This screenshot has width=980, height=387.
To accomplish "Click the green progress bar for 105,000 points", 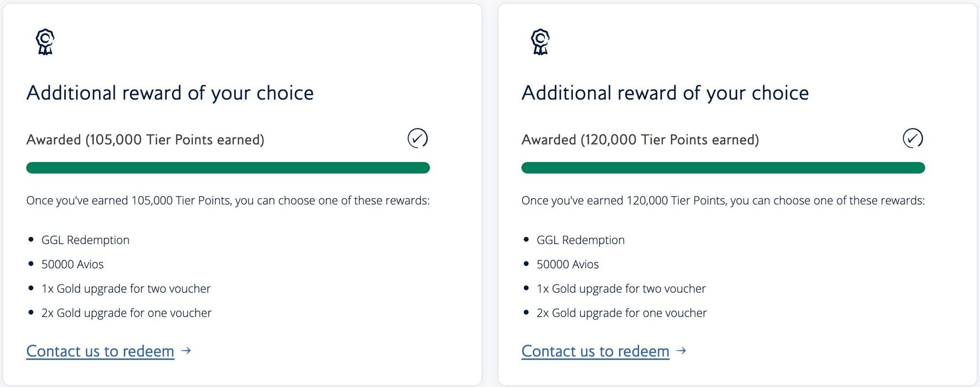I will tap(228, 168).
